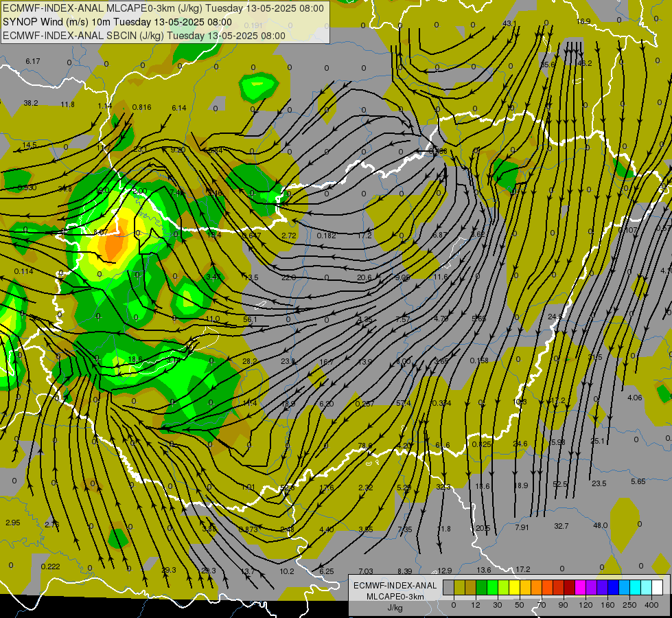Click the map value 12.9
672x618 pixels.
click(444, 571)
